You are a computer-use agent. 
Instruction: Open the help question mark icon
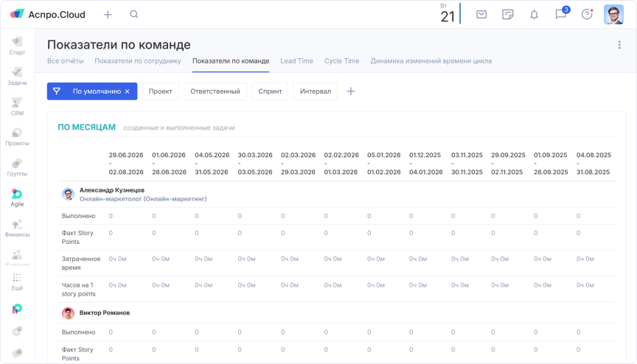[x=587, y=15]
